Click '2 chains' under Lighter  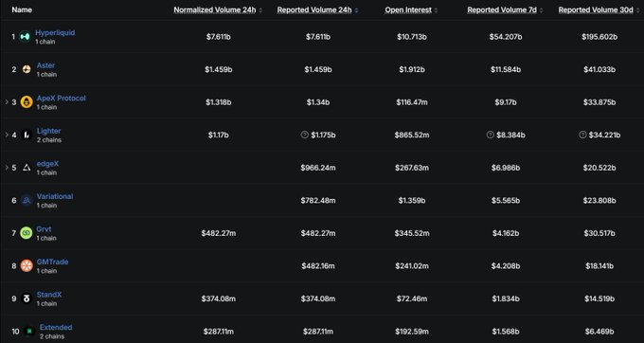click(x=49, y=140)
